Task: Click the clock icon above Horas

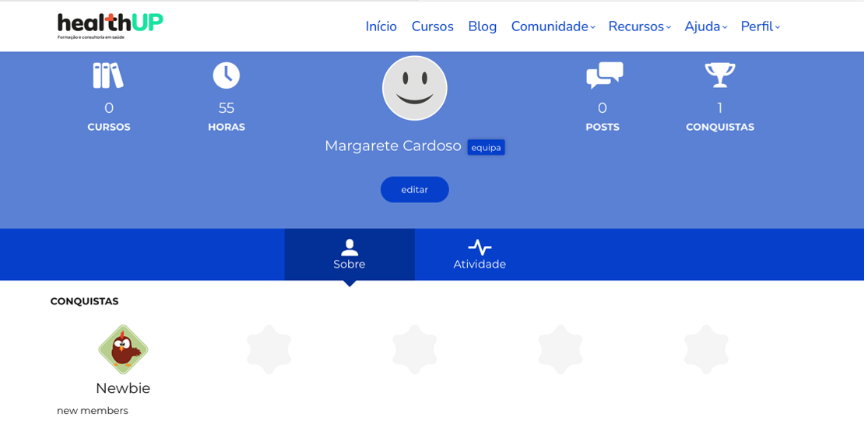Action: 227,75
